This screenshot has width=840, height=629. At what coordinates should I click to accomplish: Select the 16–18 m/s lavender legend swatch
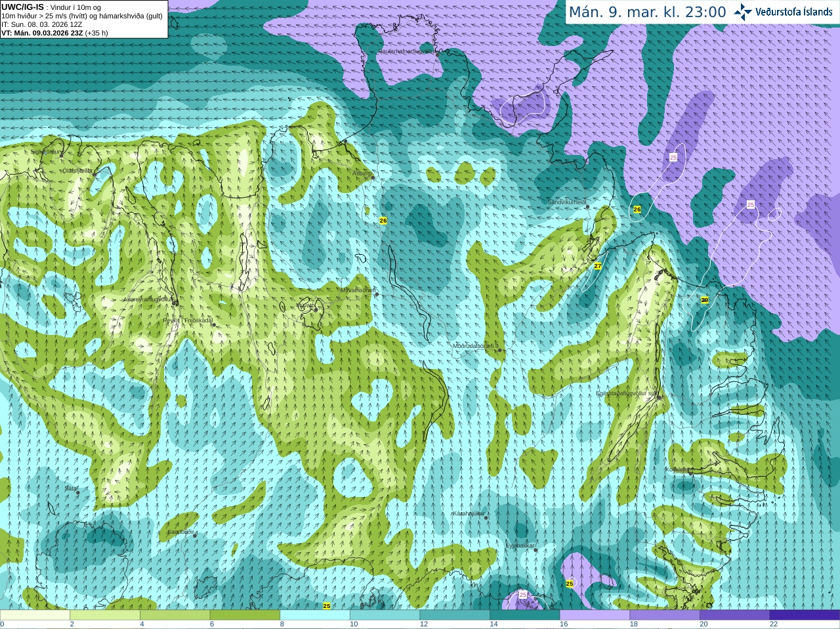[595, 615]
